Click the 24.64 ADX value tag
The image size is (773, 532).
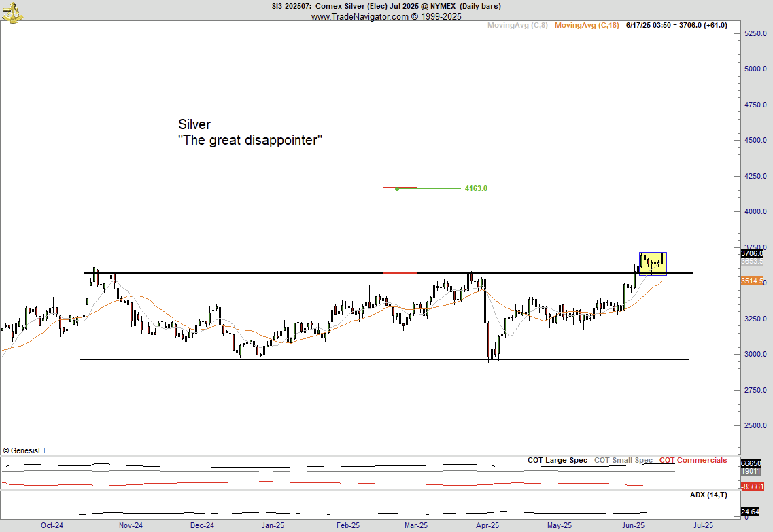coord(751,512)
